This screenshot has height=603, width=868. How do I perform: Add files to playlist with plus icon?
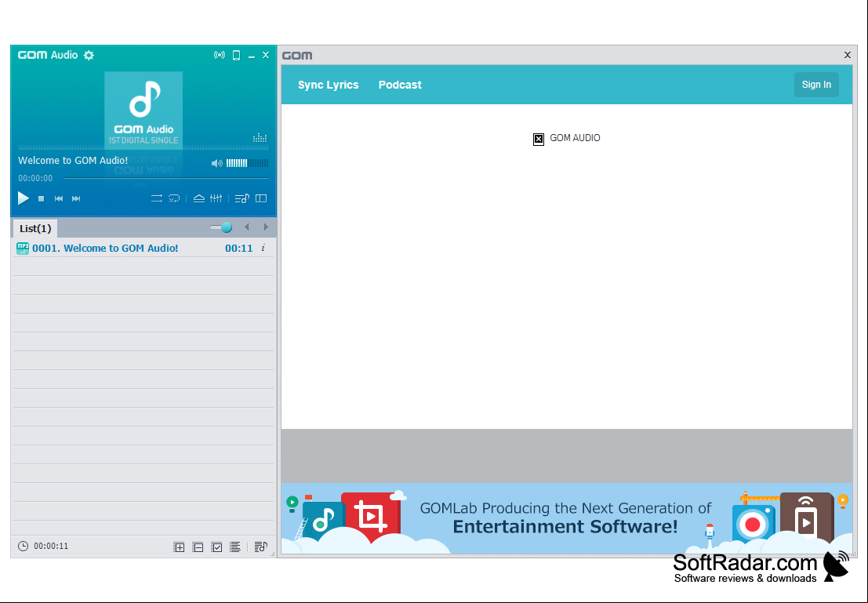click(179, 547)
